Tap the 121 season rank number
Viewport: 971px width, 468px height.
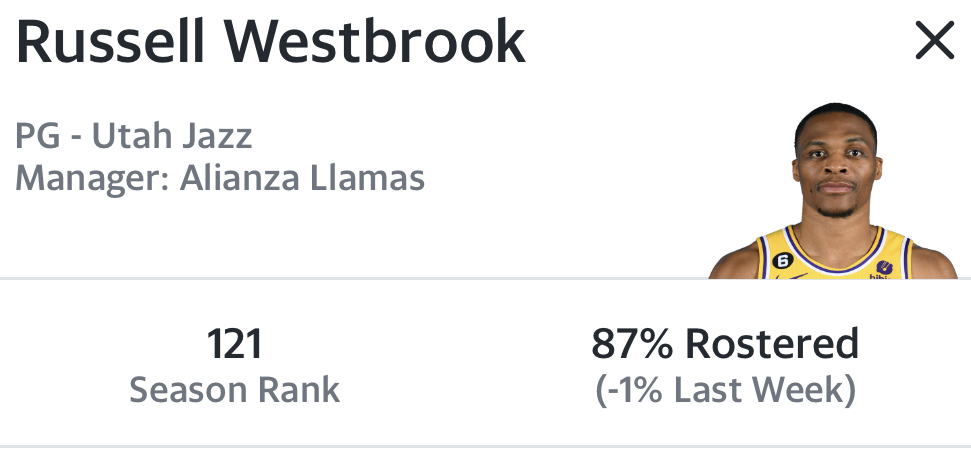(x=234, y=344)
